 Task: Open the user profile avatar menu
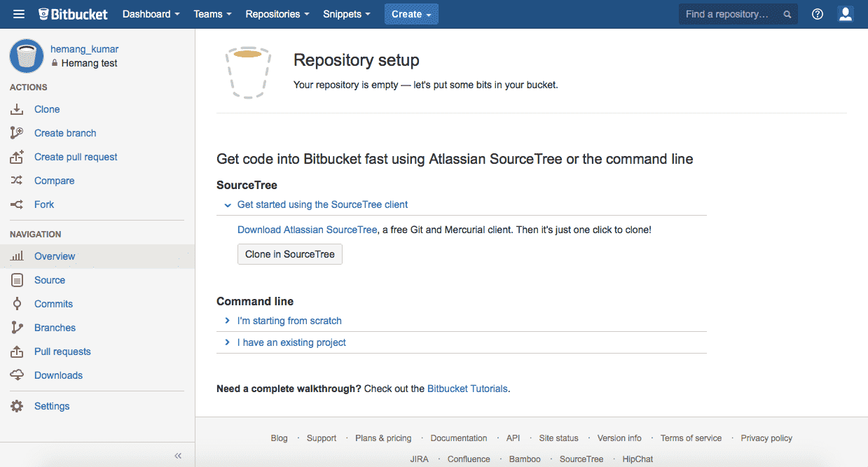pos(846,14)
